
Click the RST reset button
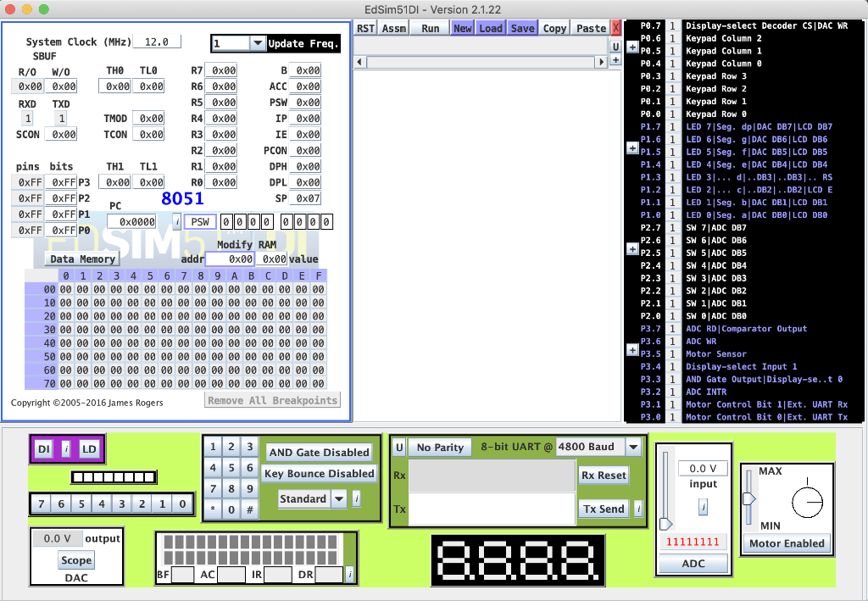[x=365, y=28]
